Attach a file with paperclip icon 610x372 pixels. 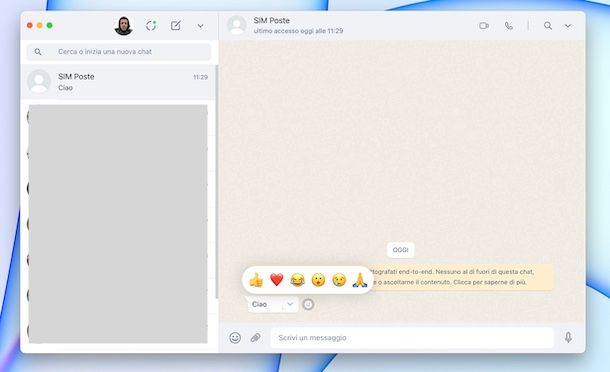256,337
